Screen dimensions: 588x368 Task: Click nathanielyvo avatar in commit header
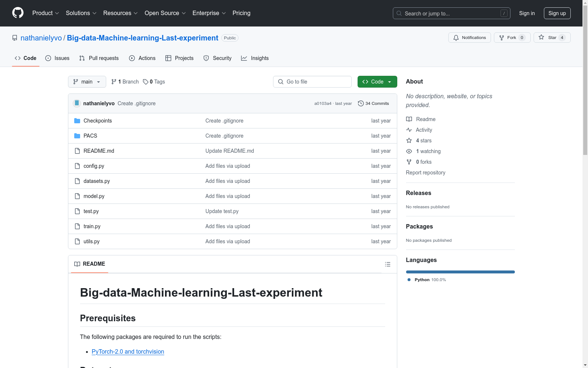[77, 103]
